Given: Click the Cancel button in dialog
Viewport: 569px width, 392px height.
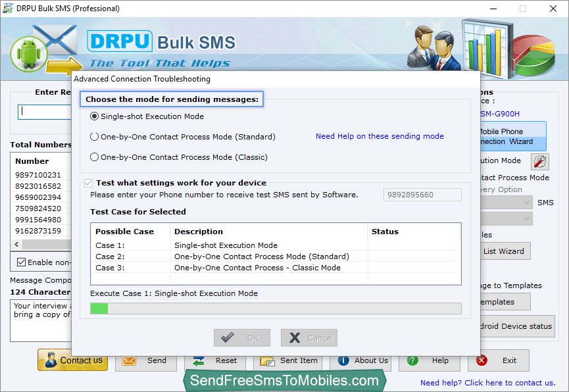Looking at the screenshot, I should [x=309, y=338].
